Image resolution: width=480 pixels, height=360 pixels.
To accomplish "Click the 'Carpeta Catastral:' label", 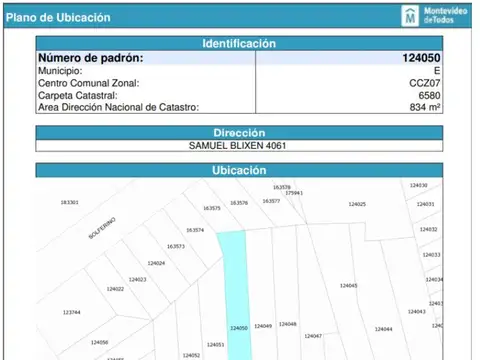I will [x=78, y=95].
